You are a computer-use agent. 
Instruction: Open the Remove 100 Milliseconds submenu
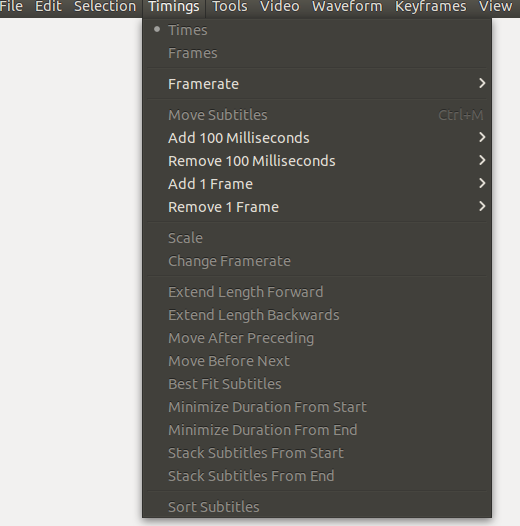tap(317, 161)
